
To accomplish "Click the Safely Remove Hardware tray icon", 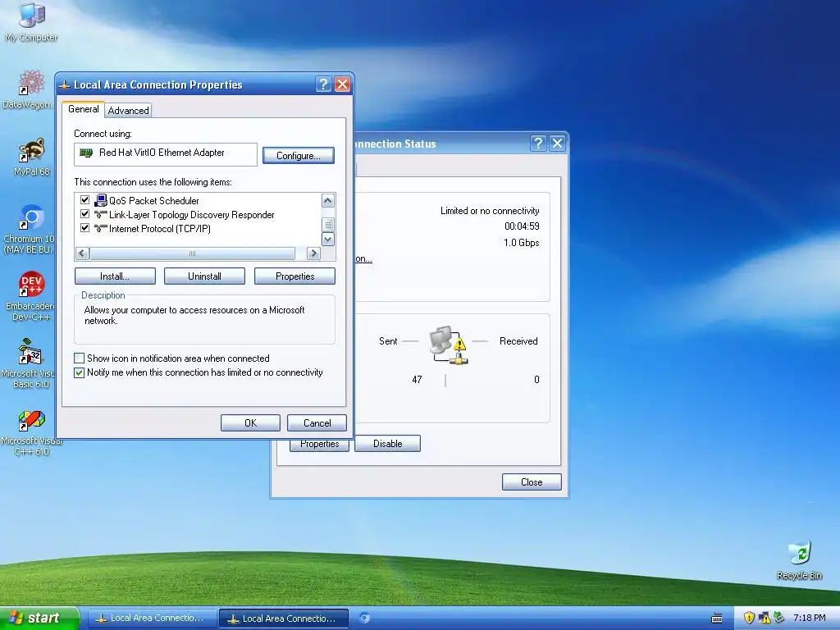I will (x=779, y=618).
